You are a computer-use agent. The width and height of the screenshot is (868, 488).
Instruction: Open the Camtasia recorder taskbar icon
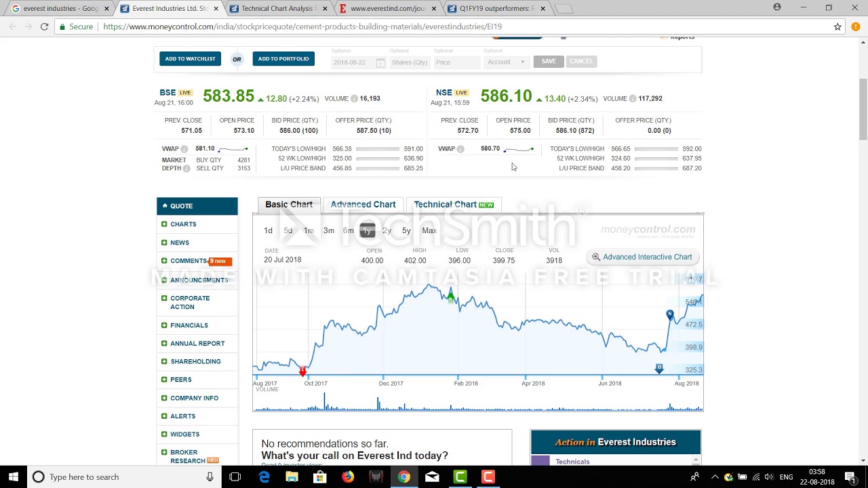pyautogui.click(x=488, y=477)
